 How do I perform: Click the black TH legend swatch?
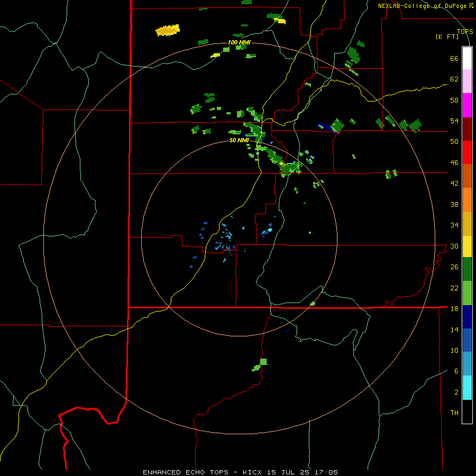tap(467, 411)
